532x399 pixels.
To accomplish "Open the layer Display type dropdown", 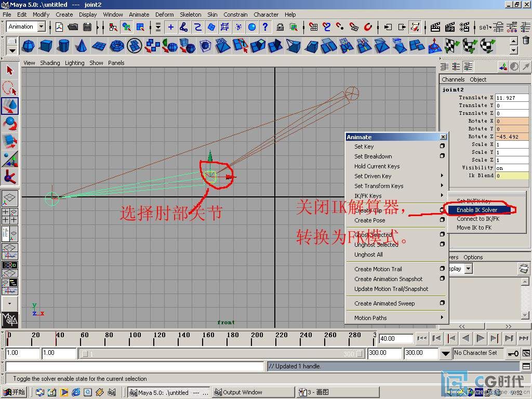I will point(469,269).
